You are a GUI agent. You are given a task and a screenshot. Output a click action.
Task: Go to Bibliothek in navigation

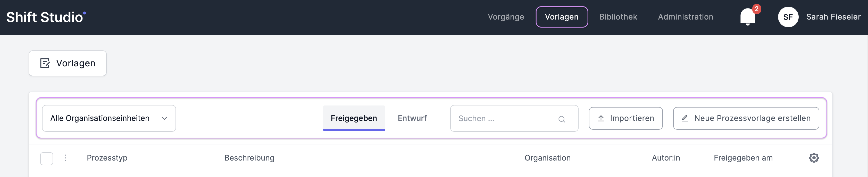(618, 17)
